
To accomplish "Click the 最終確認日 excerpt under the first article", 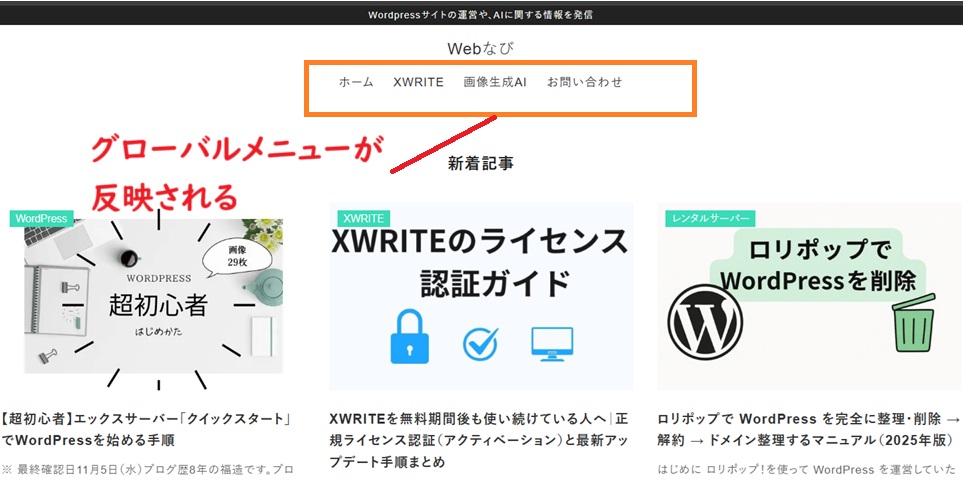I will [x=150, y=469].
